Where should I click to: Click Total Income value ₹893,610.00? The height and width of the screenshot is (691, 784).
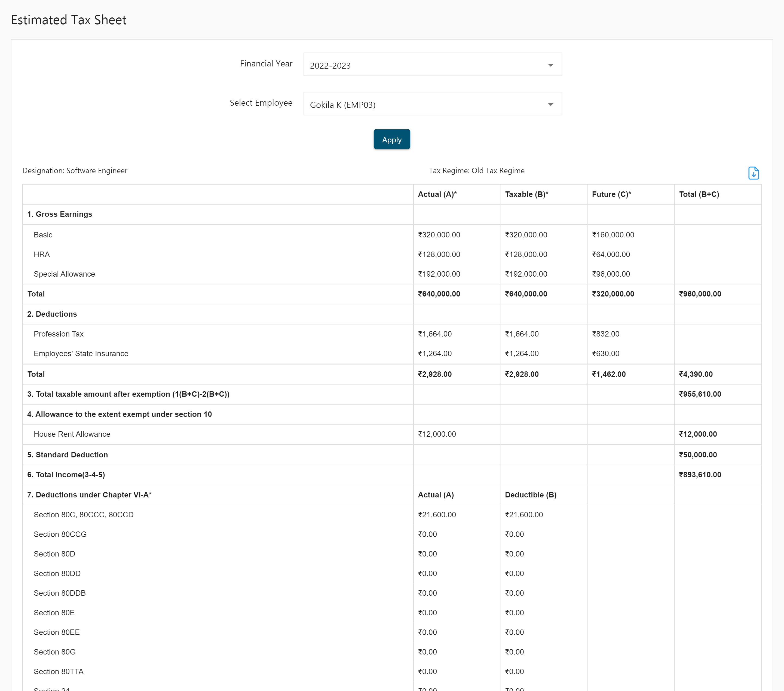click(x=700, y=475)
